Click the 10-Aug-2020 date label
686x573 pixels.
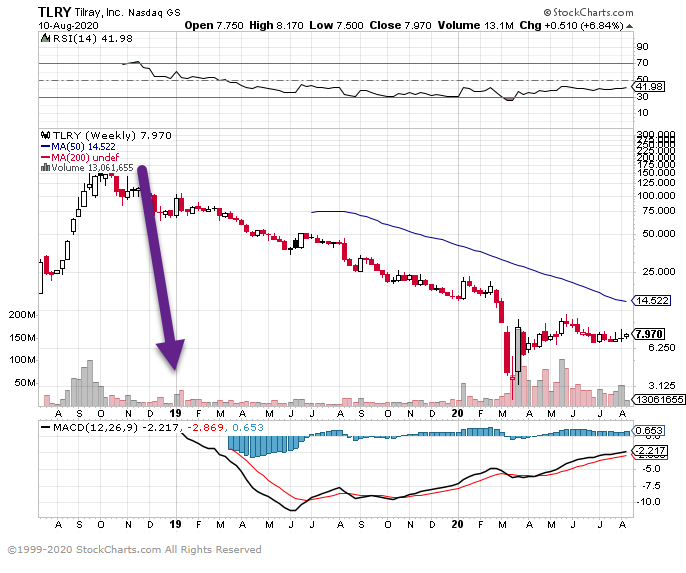(68, 26)
